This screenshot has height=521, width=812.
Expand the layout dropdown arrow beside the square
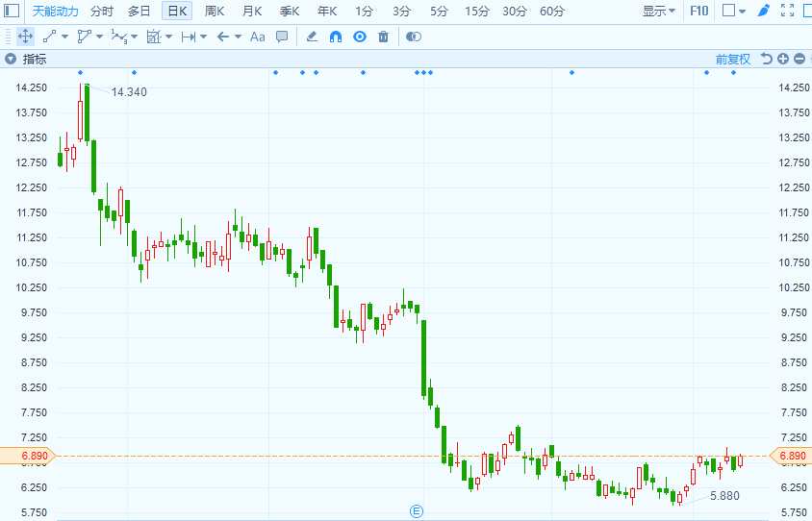[x=743, y=12]
